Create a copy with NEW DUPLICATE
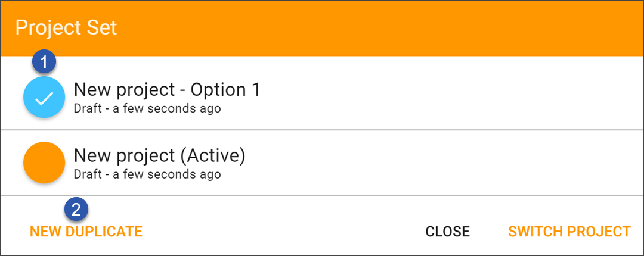This screenshot has width=644, height=256. [x=86, y=232]
